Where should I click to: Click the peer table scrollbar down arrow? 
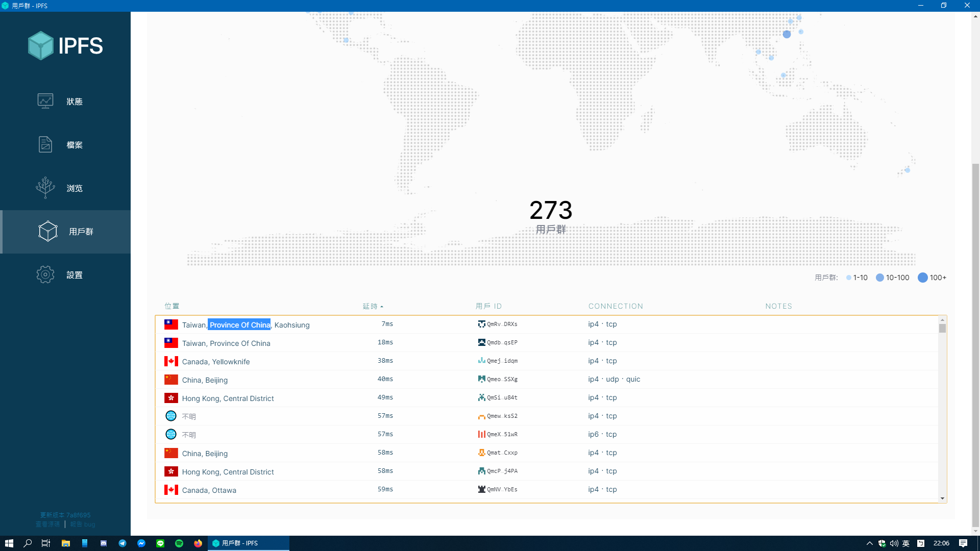(942, 498)
